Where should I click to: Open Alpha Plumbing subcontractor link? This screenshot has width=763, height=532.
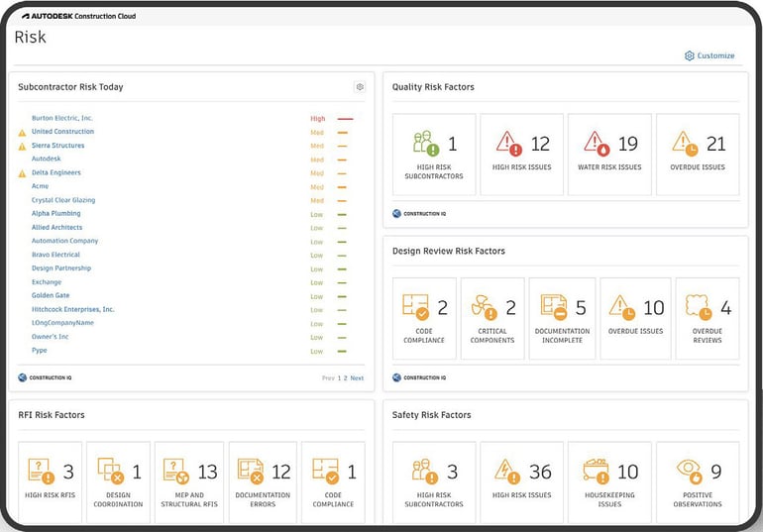(55, 213)
